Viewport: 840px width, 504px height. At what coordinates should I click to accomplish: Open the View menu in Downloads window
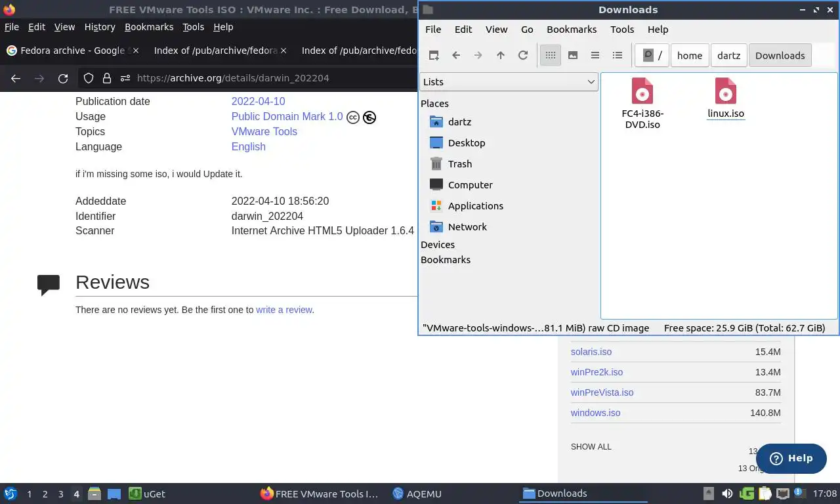pos(496,30)
